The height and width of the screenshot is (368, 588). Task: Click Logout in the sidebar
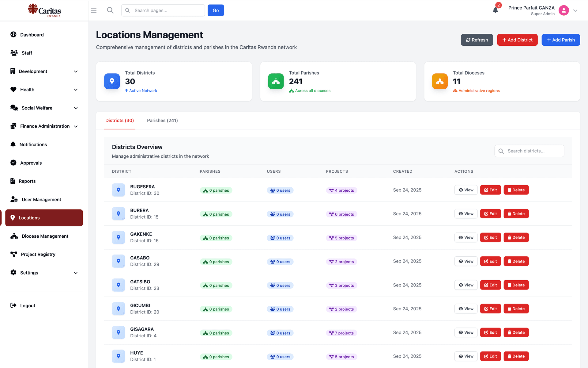point(44,305)
